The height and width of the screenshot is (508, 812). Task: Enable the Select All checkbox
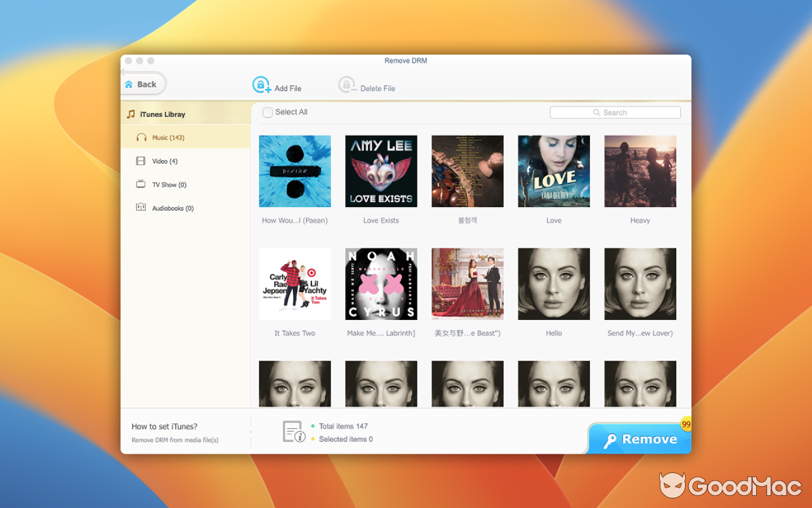point(268,112)
